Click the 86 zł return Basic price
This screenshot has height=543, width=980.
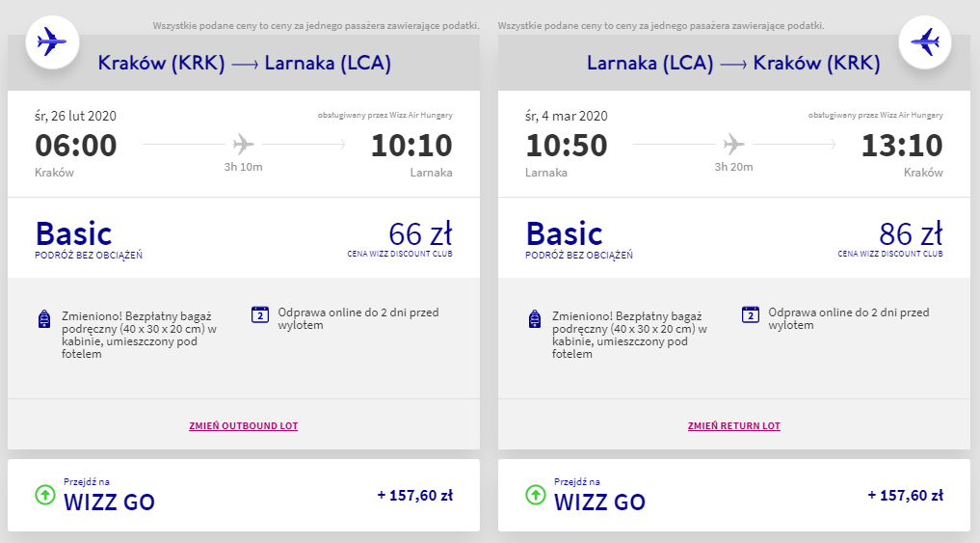point(911,234)
